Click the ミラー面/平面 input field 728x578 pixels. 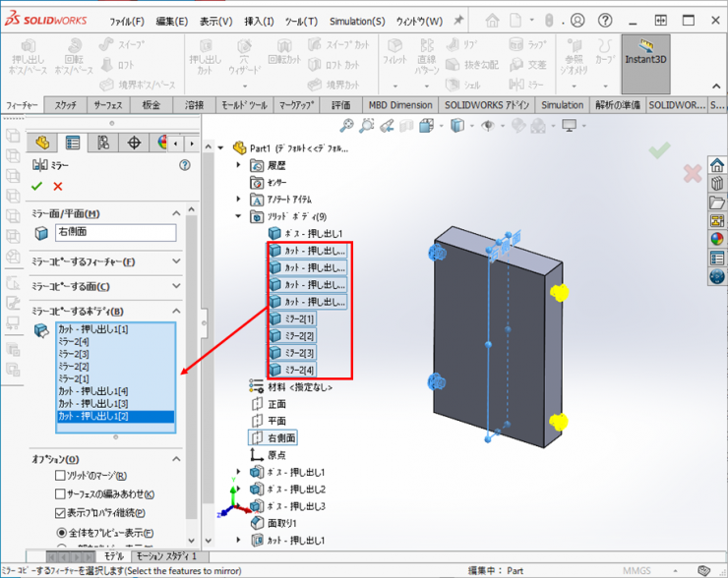click(114, 233)
